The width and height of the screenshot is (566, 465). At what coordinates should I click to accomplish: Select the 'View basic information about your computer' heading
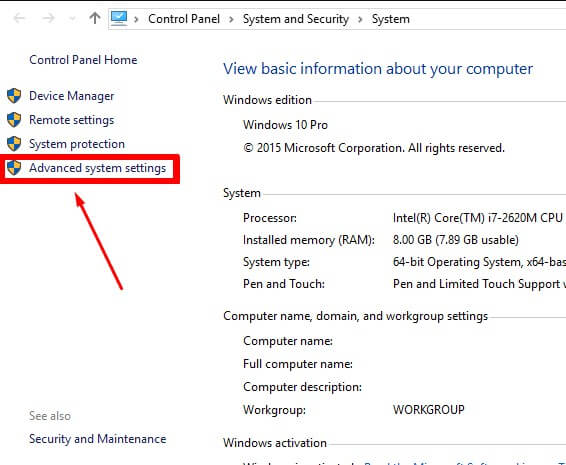point(378,69)
